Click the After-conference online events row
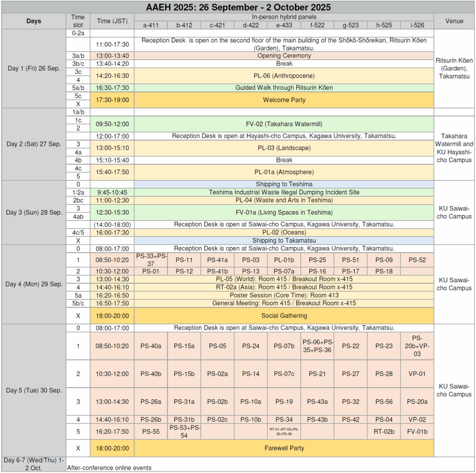 109,467
